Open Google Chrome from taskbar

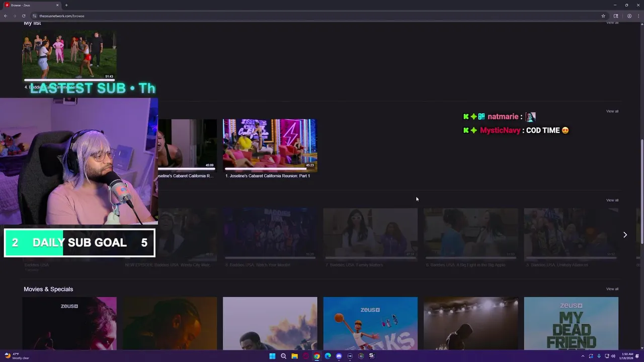coord(316,356)
